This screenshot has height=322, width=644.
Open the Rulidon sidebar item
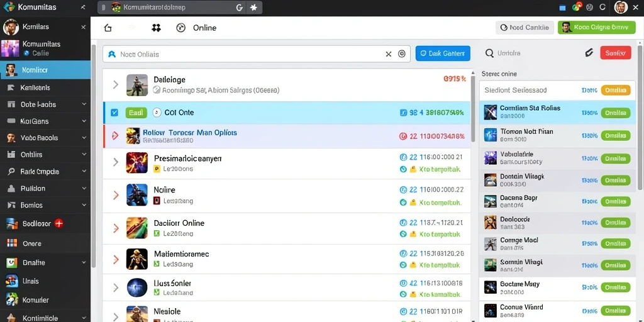click(x=45, y=189)
